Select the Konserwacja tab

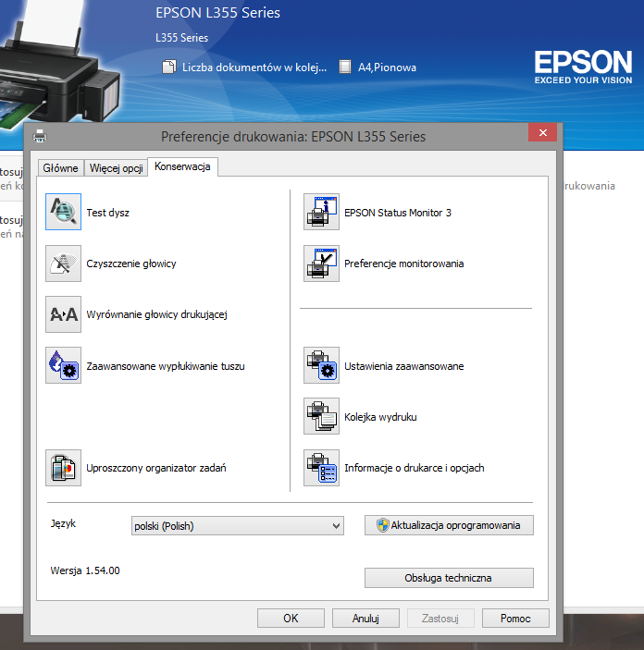point(182,166)
